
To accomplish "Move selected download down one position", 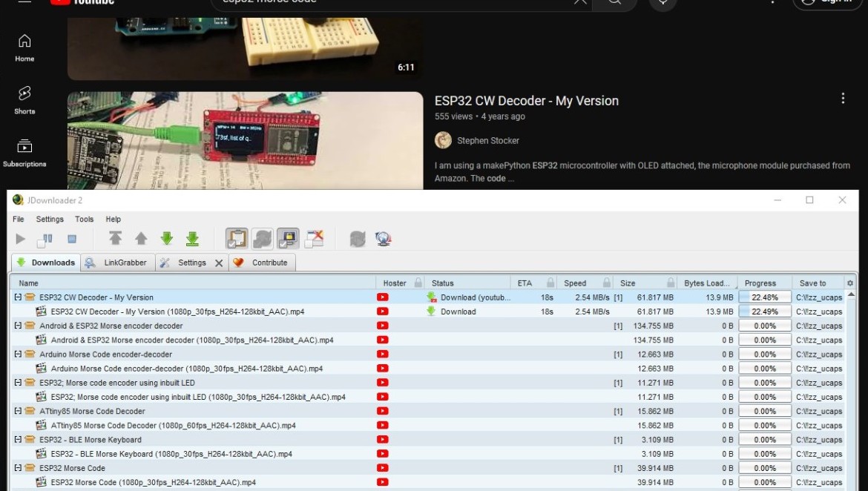I will click(x=167, y=239).
